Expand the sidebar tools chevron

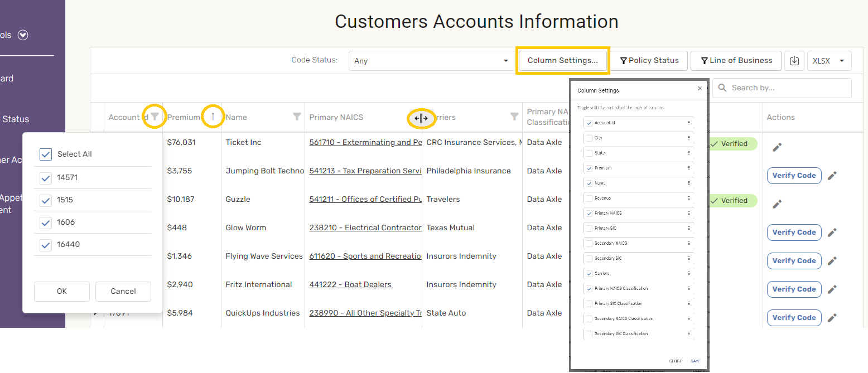(x=23, y=35)
